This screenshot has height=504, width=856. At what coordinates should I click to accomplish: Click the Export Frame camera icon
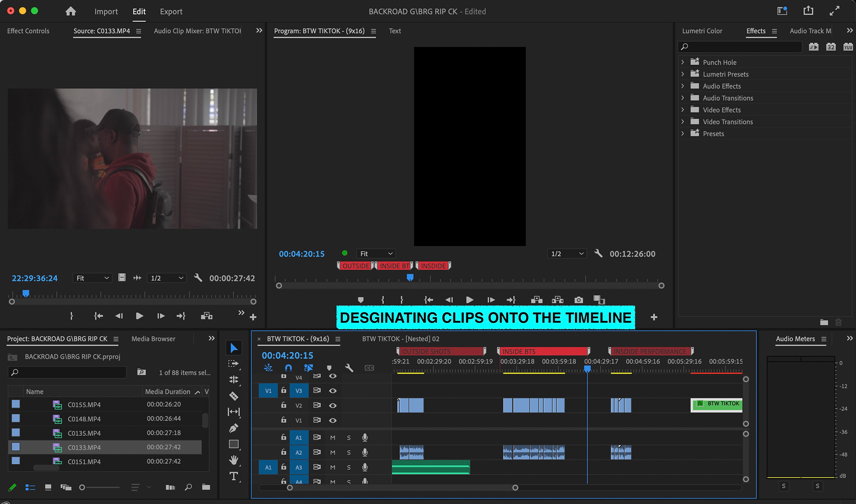click(578, 300)
